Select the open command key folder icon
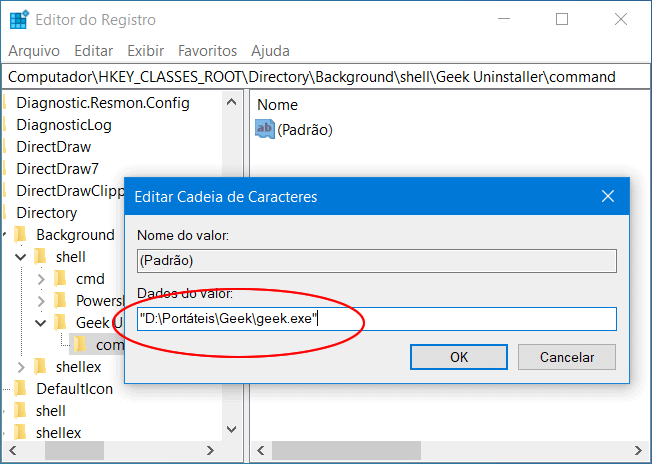The height and width of the screenshot is (464, 652). tap(81, 345)
